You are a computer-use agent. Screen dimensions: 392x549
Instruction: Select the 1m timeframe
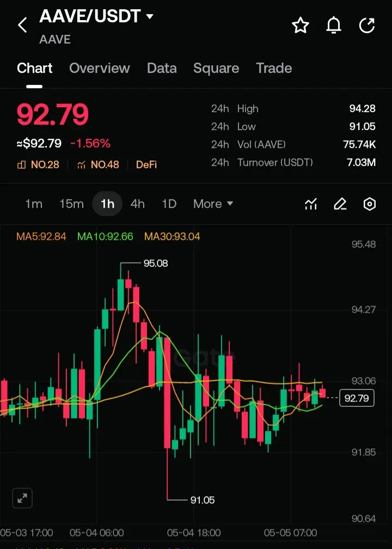tap(34, 204)
